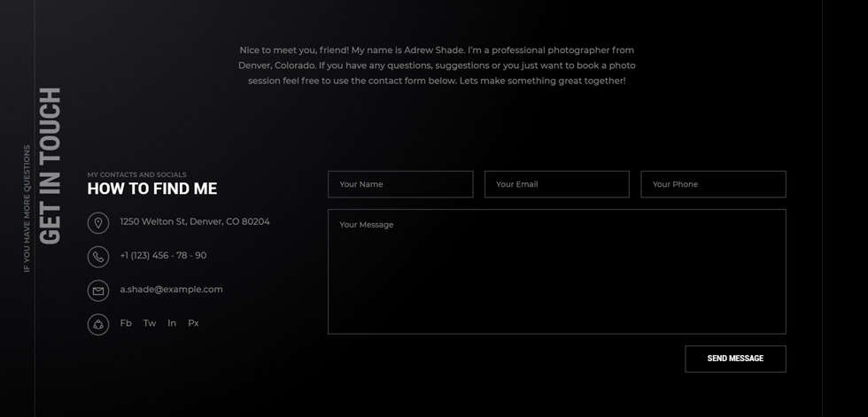The height and width of the screenshot is (417, 868).
Task: Open the Tw social link
Action: (150, 323)
